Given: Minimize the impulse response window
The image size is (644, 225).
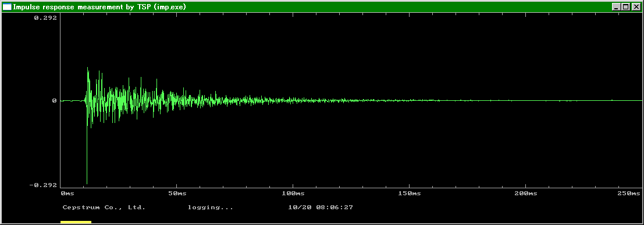Looking at the screenshot, I should 617,6.
